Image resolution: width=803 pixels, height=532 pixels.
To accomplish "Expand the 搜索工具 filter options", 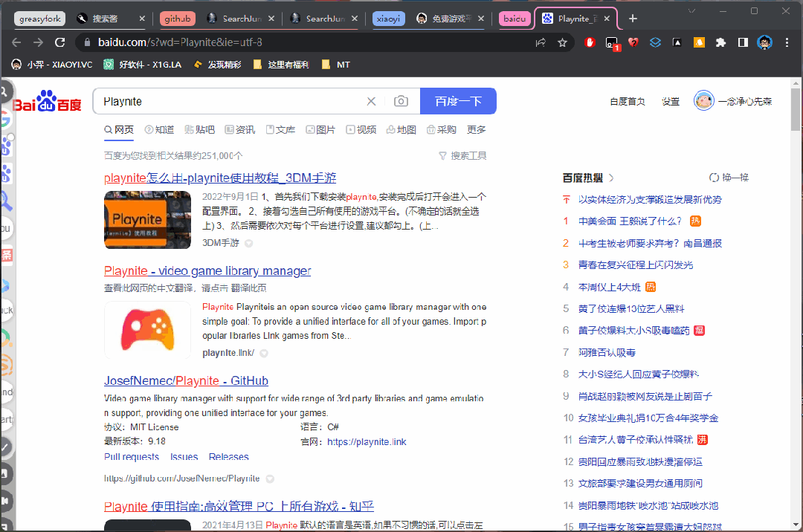I will pyautogui.click(x=462, y=155).
